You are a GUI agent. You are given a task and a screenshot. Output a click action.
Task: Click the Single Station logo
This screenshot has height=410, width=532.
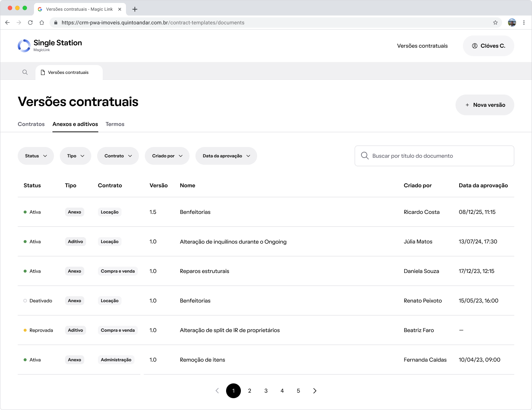click(x=50, y=45)
